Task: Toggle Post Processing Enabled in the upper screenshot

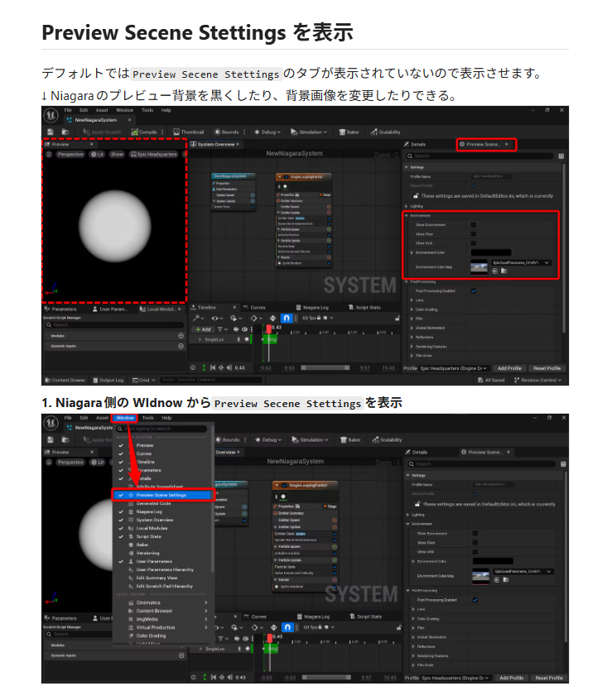Action: click(x=474, y=290)
